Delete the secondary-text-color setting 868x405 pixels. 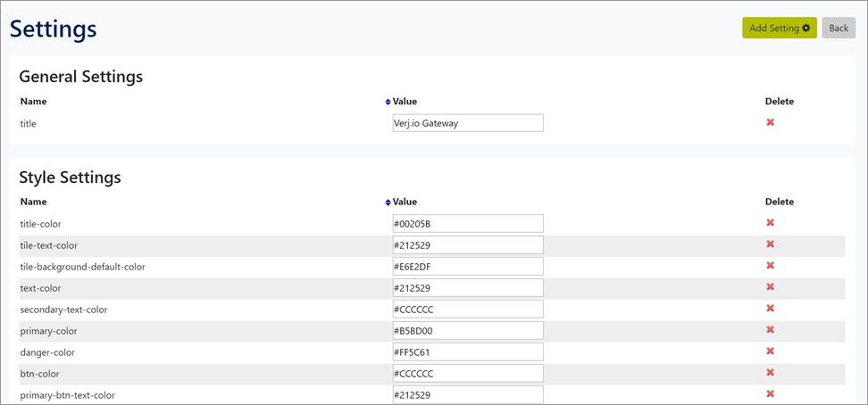[770, 309]
